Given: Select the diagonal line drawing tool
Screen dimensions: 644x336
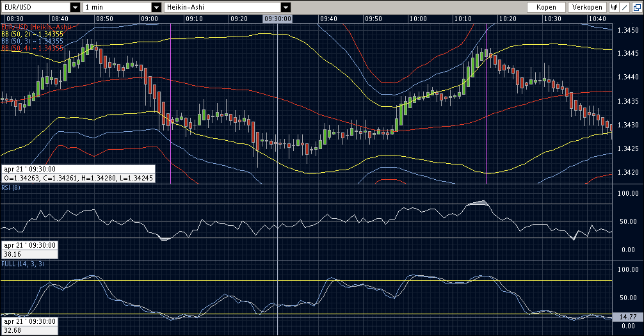Looking at the screenshot, I should point(625,7).
